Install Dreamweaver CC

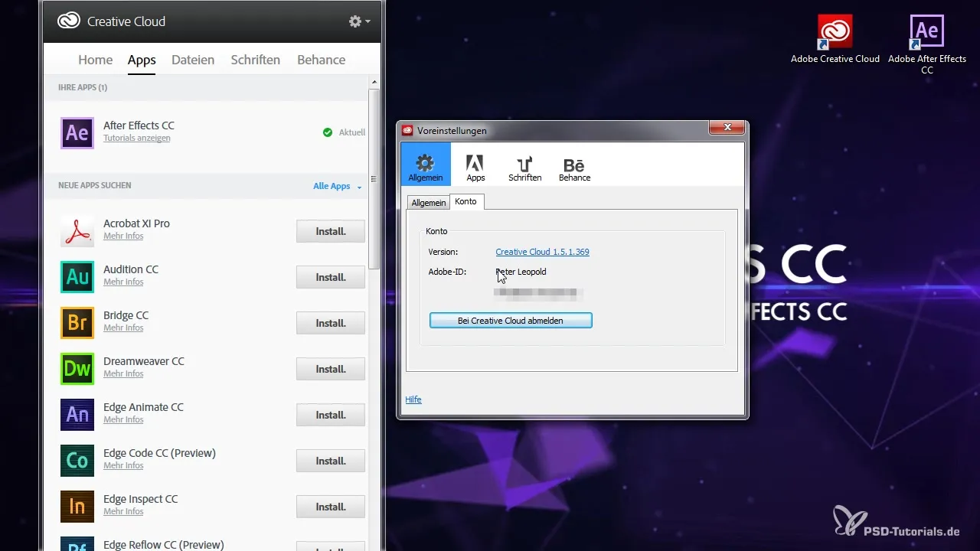tap(331, 369)
